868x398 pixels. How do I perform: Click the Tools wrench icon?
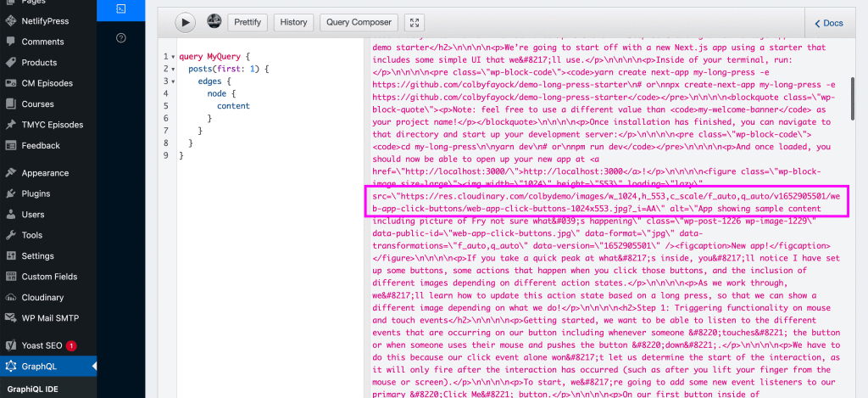[x=10, y=235]
